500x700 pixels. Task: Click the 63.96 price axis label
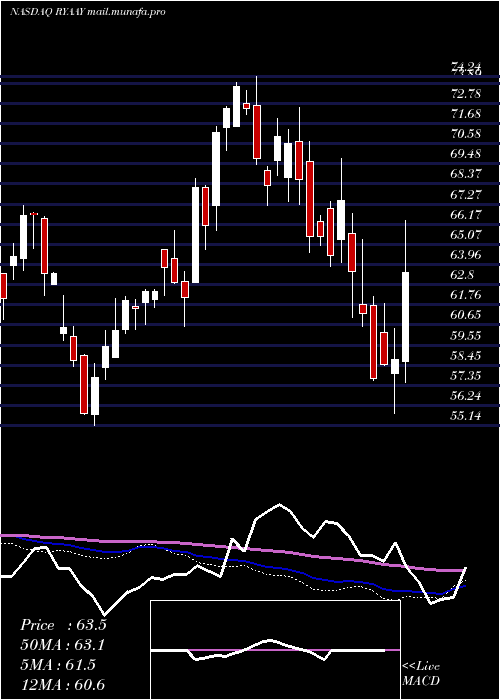click(x=466, y=255)
